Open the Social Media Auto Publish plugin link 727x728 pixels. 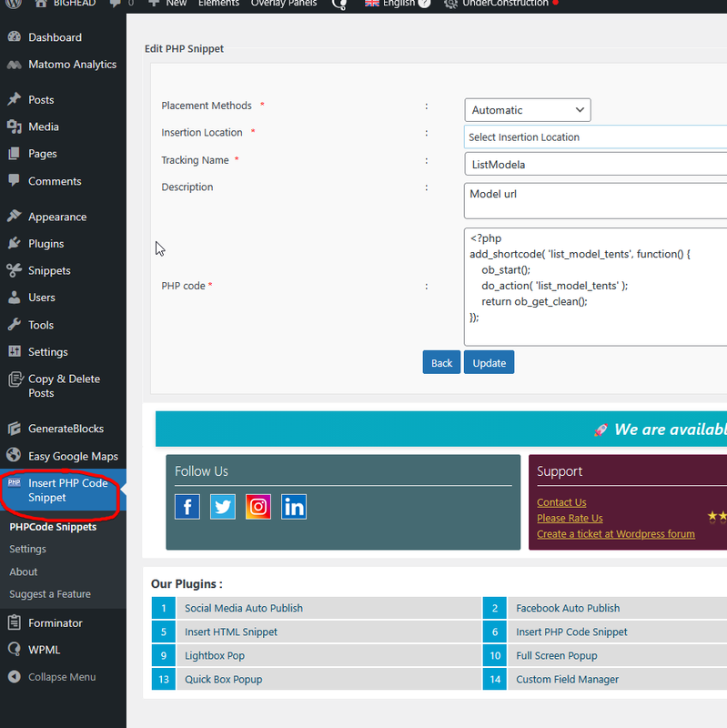[x=244, y=608]
